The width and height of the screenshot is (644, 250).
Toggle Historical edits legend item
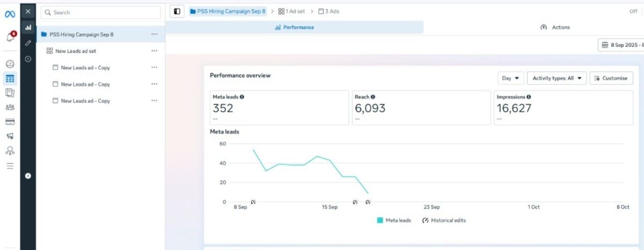(444, 220)
